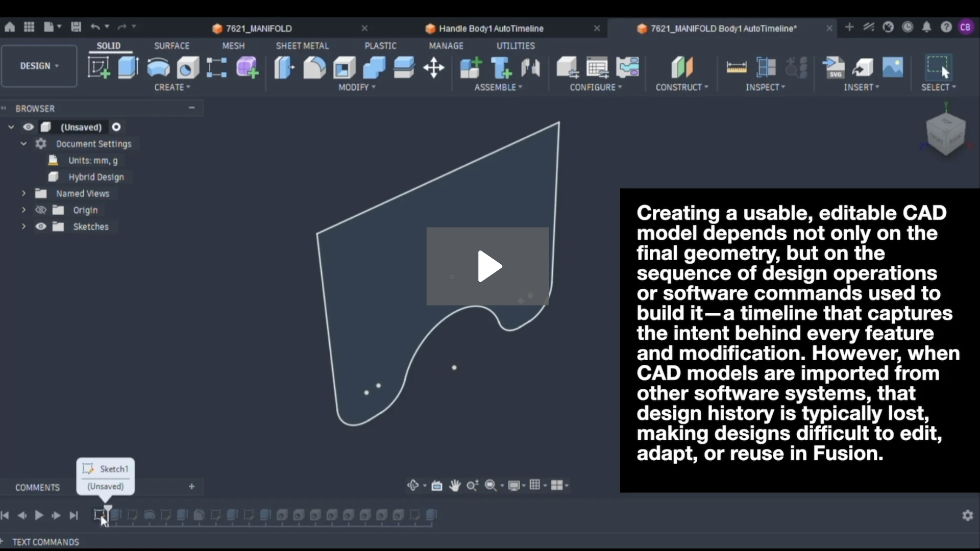Expand the Sketches folder
Image resolution: width=980 pixels, height=551 pixels.
(23, 227)
